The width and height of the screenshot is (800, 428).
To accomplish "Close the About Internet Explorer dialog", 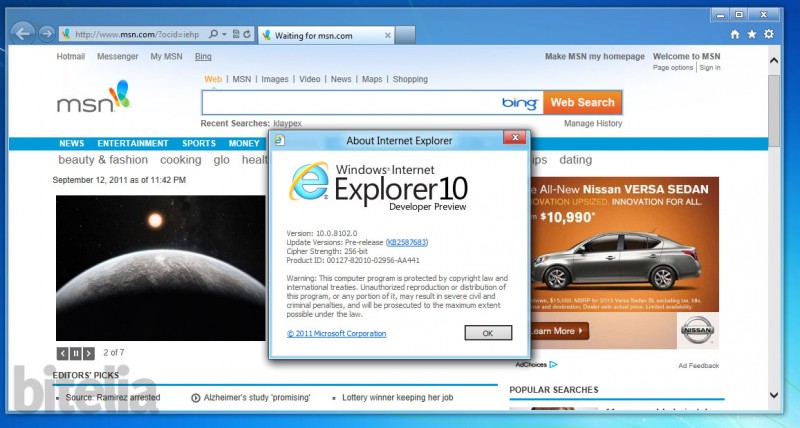I will click(515, 137).
